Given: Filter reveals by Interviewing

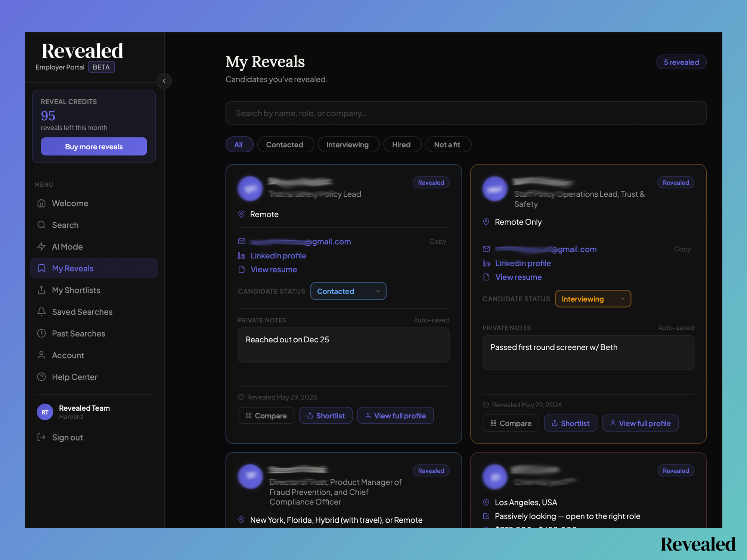Looking at the screenshot, I should (348, 144).
